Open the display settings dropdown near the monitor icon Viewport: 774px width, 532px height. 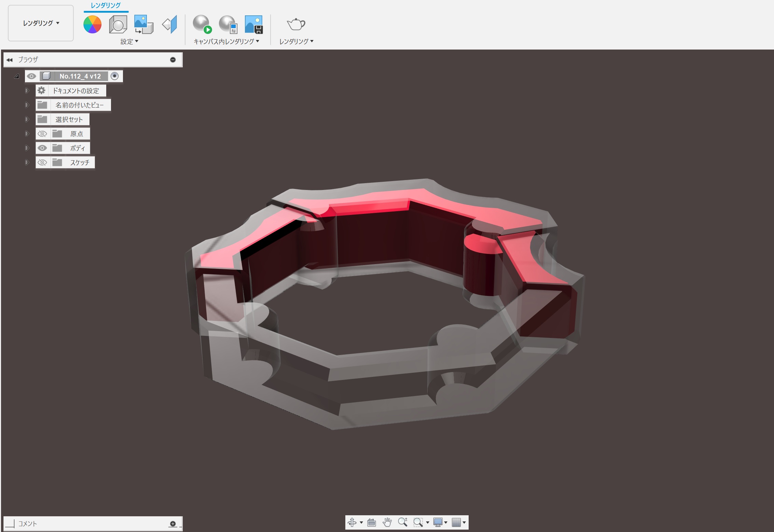tap(447, 522)
